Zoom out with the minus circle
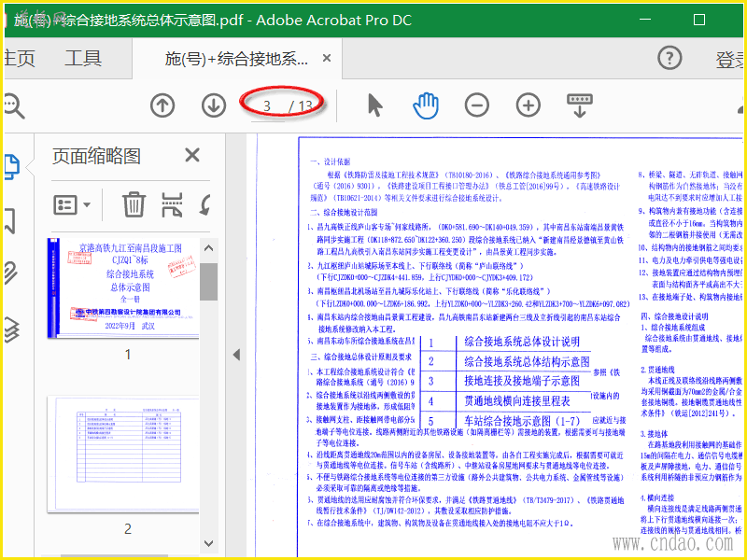Image resolution: width=747 pixels, height=560 pixels. (477, 105)
